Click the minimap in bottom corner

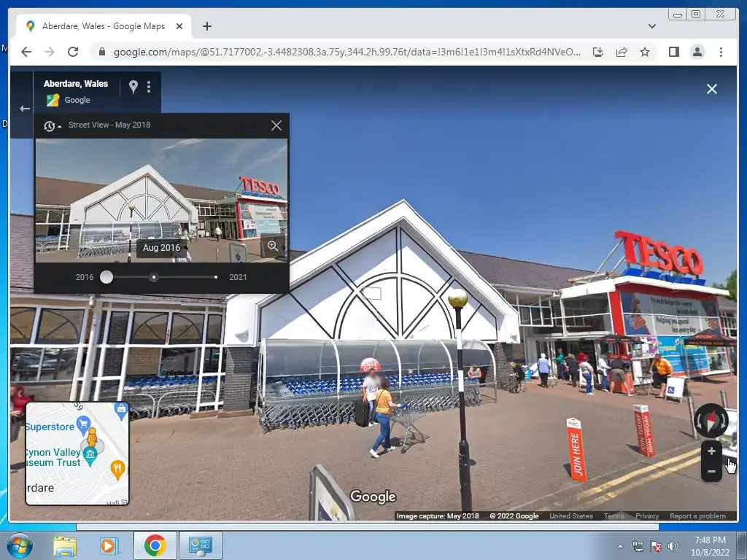(x=77, y=454)
